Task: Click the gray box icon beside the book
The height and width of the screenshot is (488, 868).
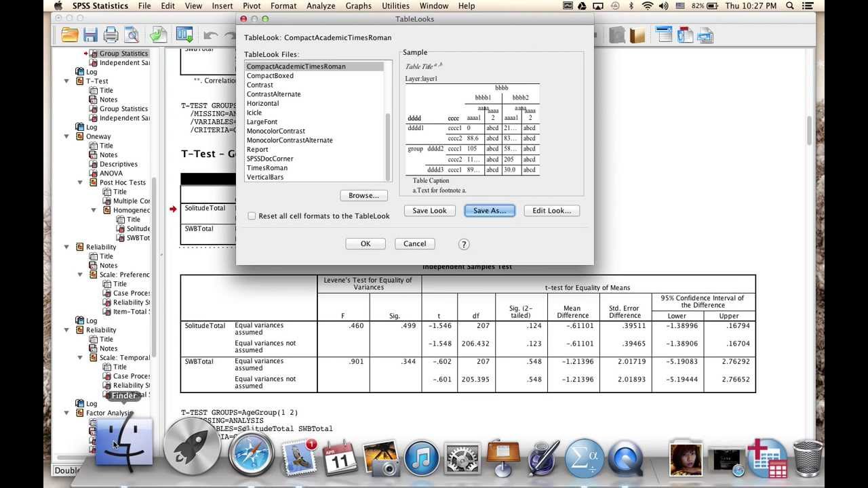Action: point(616,35)
